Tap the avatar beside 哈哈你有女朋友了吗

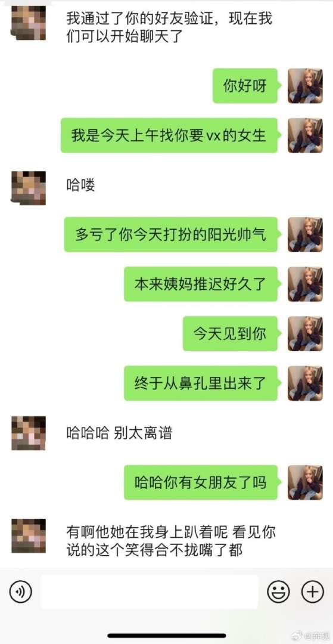coord(305,482)
